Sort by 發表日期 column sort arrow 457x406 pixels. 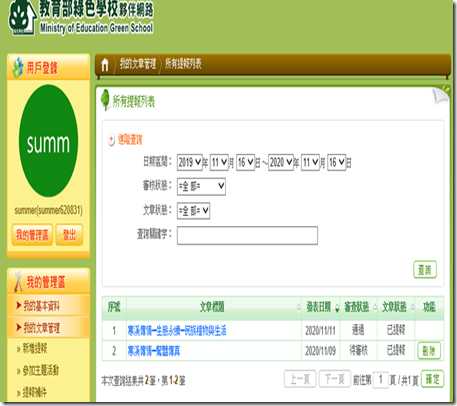(337, 308)
